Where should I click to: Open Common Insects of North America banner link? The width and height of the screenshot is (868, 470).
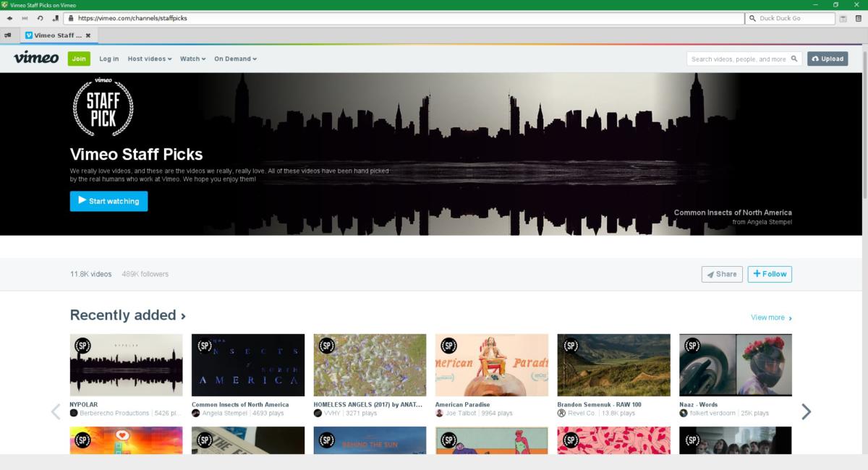click(x=733, y=213)
